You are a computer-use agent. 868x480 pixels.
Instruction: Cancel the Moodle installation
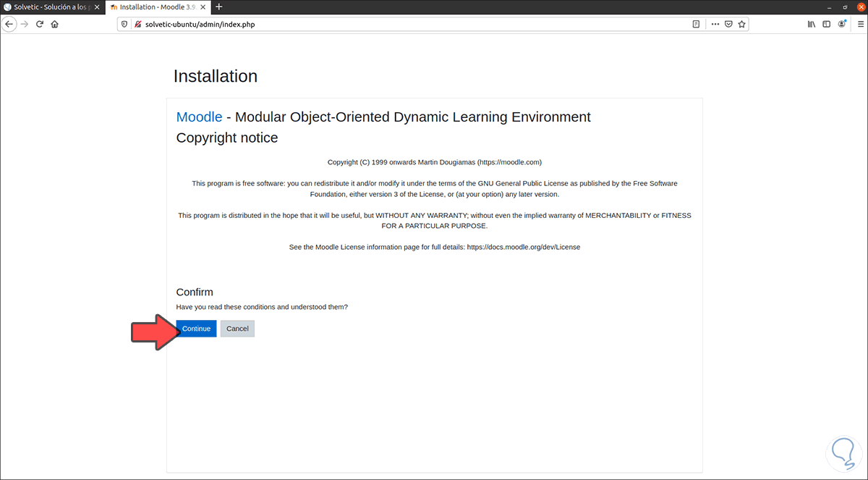click(x=237, y=328)
